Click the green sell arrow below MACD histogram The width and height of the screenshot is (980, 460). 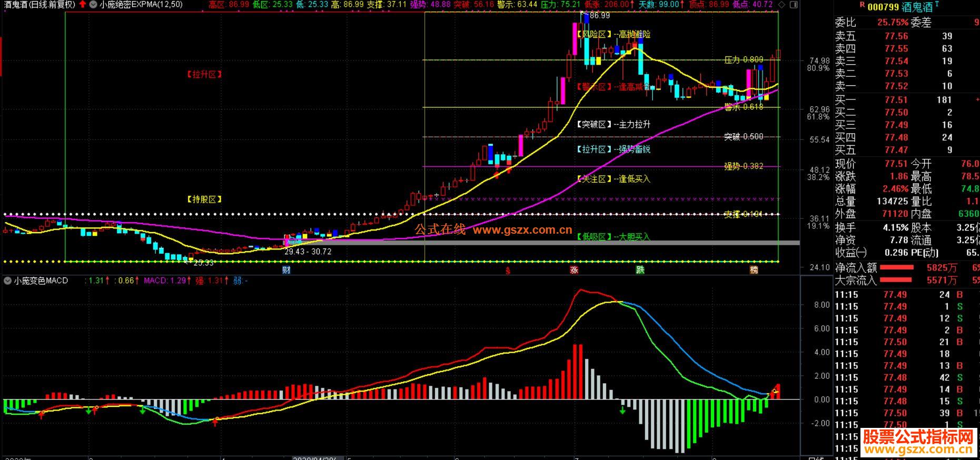pyautogui.click(x=622, y=409)
